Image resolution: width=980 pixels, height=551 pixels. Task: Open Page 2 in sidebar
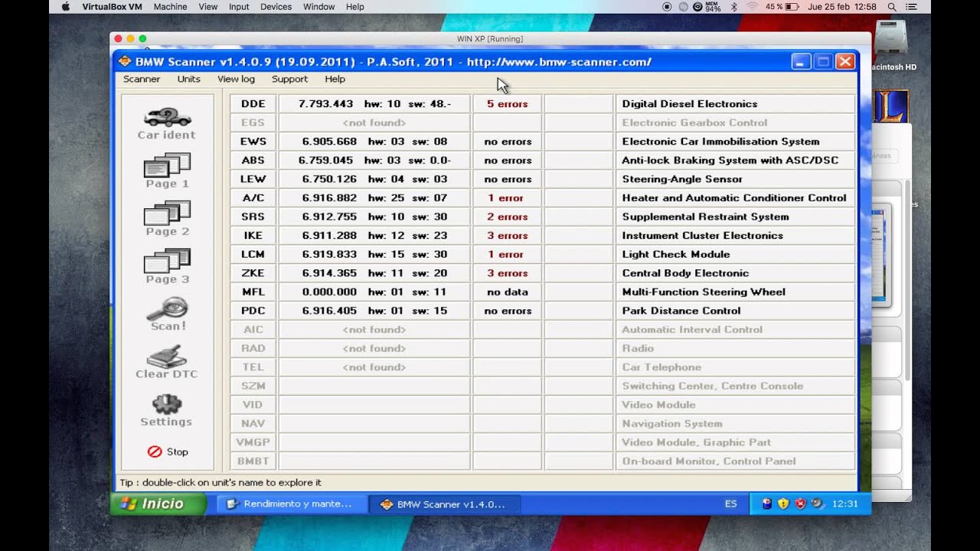tap(167, 219)
